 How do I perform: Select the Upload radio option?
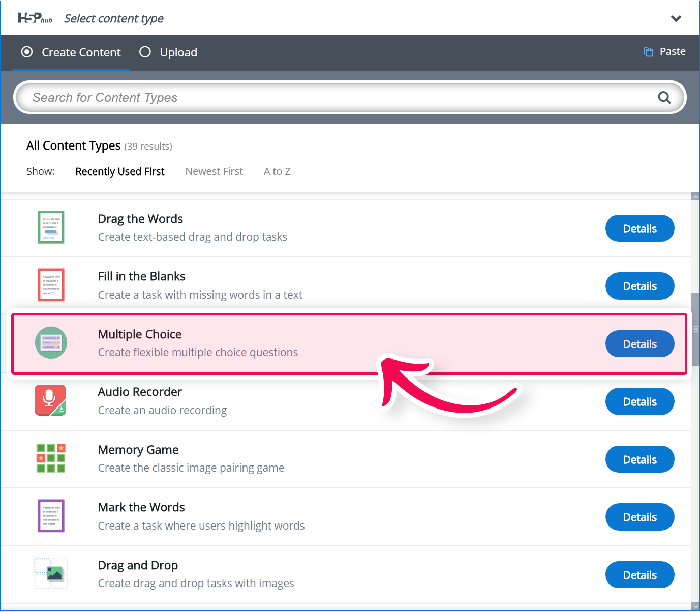[x=145, y=52]
